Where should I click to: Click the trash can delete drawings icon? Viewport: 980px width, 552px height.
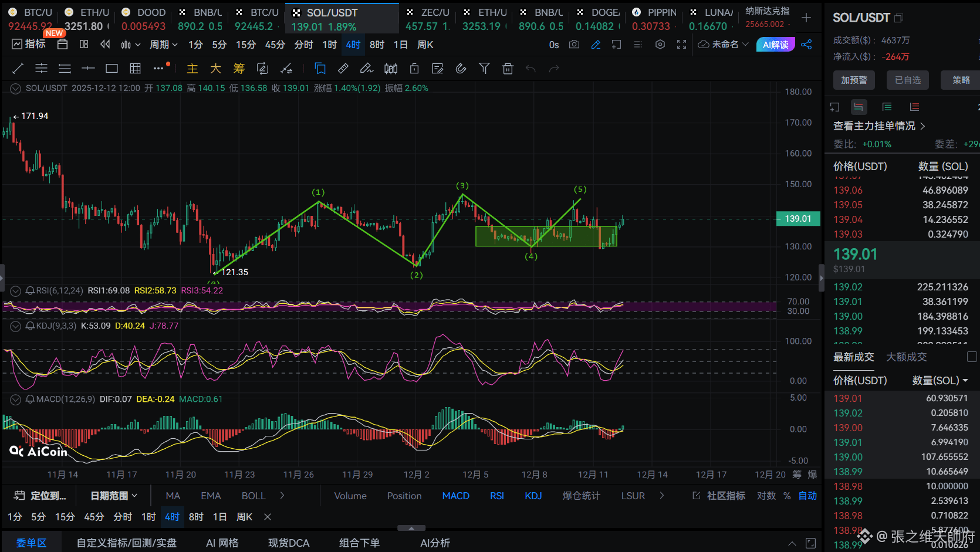coord(508,69)
